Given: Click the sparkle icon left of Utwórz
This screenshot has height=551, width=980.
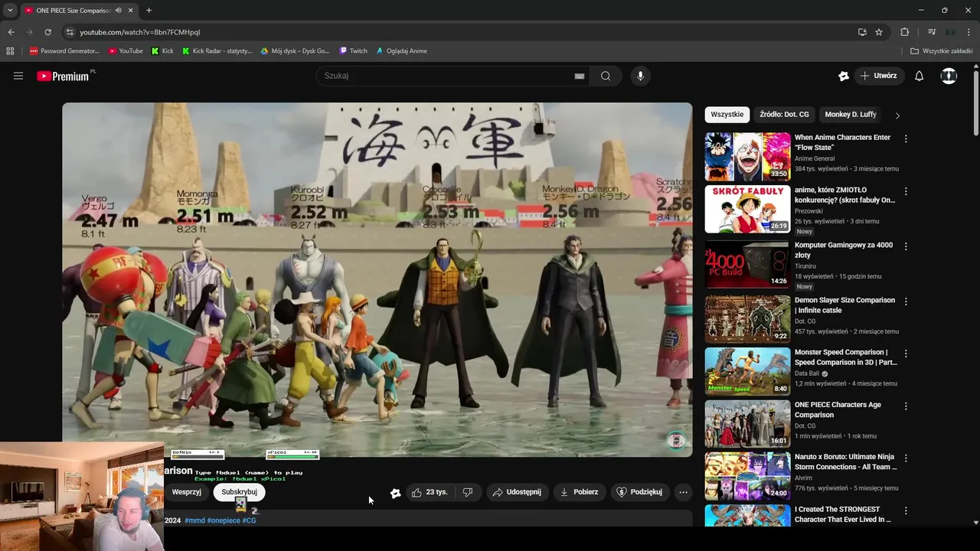Looking at the screenshot, I should [x=843, y=76].
